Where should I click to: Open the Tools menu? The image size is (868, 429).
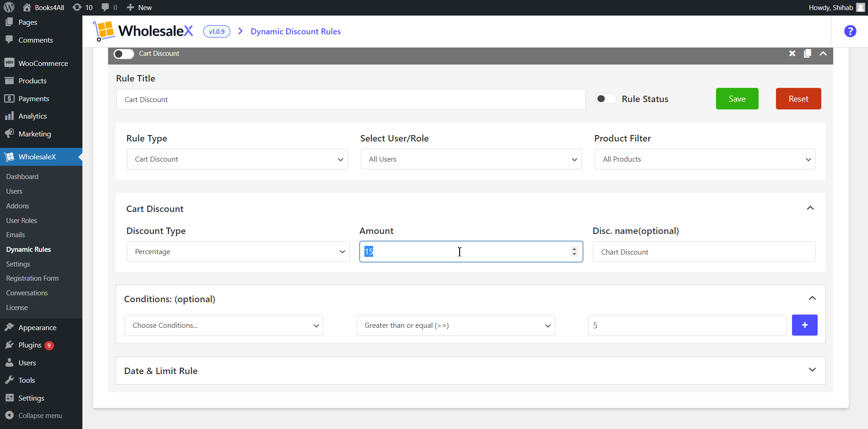tap(41, 380)
